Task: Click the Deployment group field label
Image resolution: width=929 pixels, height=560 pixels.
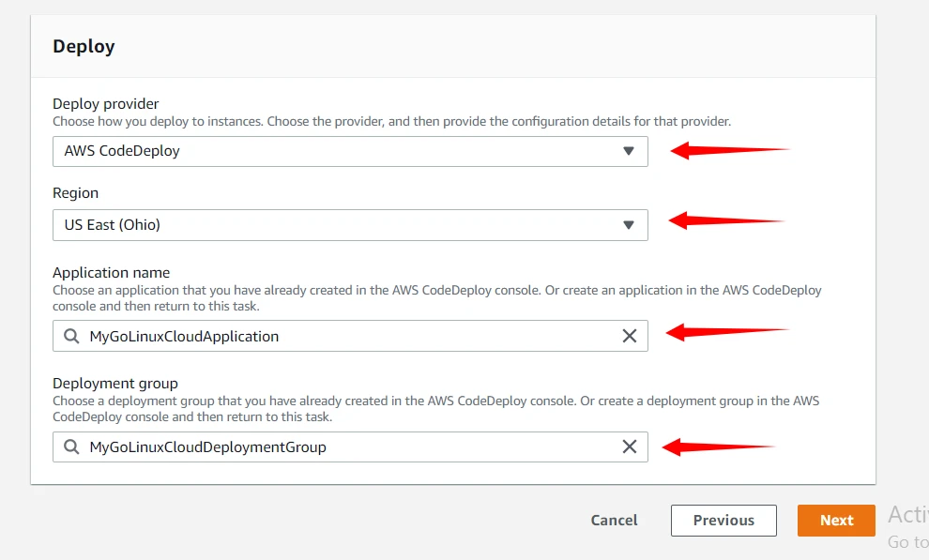Action: pyautogui.click(x=114, y=383)
